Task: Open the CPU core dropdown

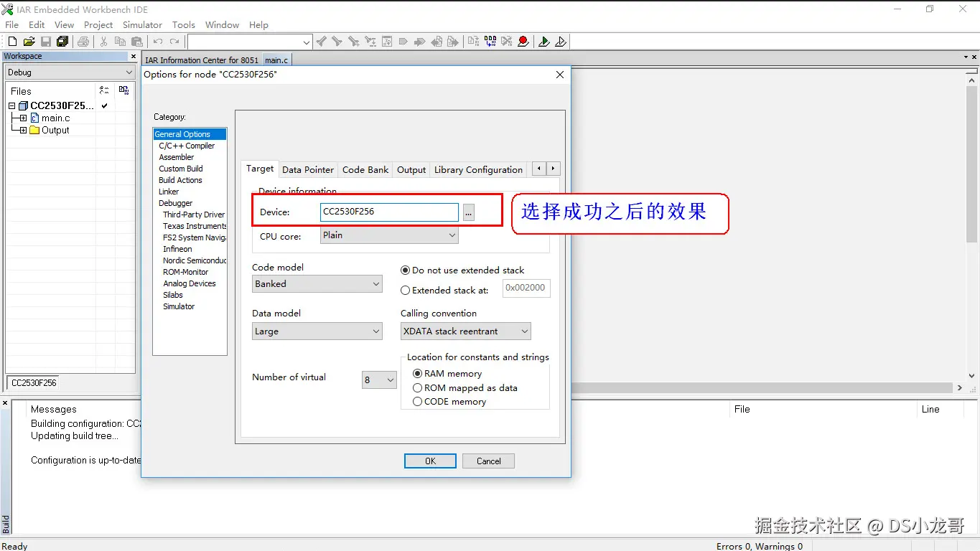Action: 389,235
